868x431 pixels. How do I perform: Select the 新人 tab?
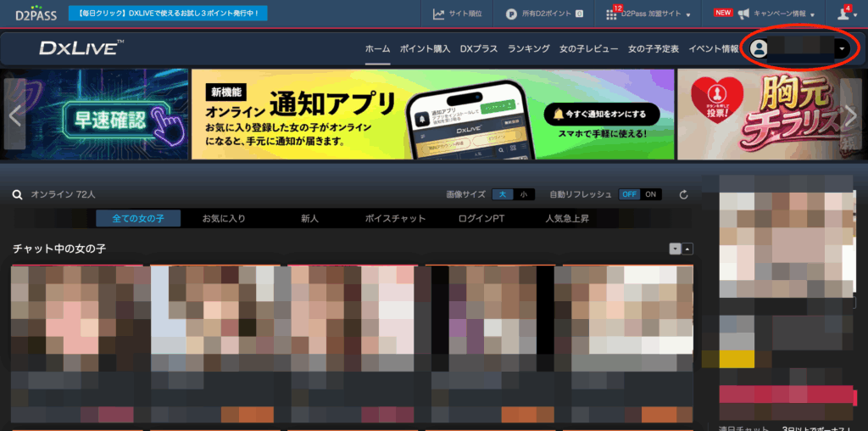310,218
